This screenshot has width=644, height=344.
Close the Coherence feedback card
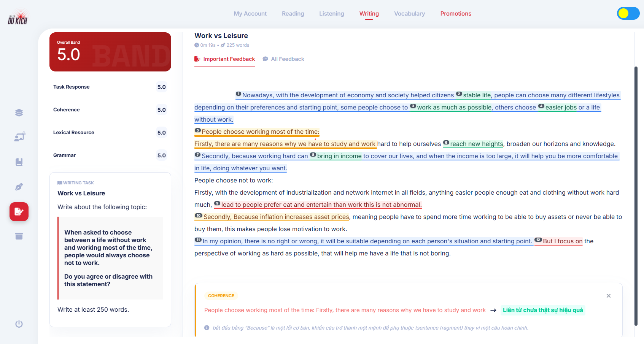609,296
